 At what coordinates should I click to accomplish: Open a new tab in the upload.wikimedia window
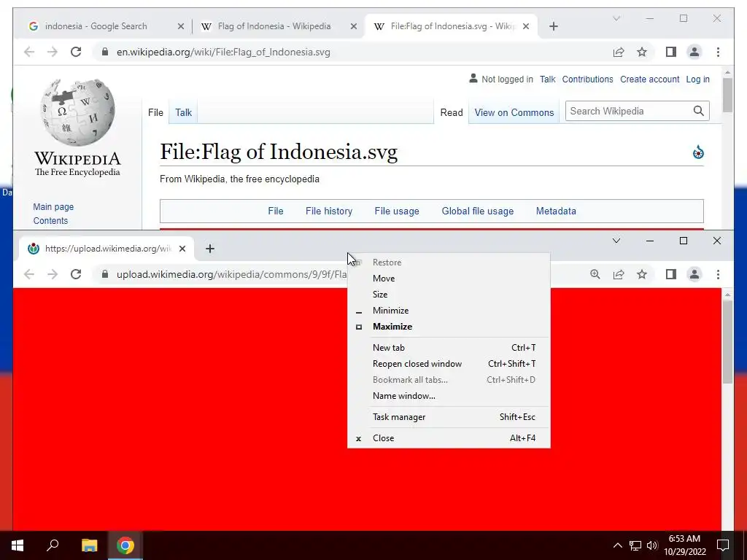(209, 249)
